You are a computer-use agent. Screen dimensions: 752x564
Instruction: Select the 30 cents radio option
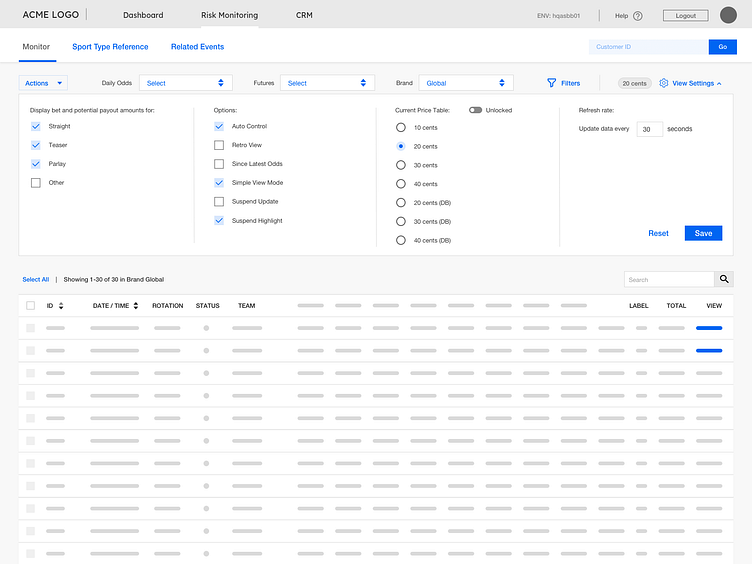pyautogui.click(x=401, y=165)
